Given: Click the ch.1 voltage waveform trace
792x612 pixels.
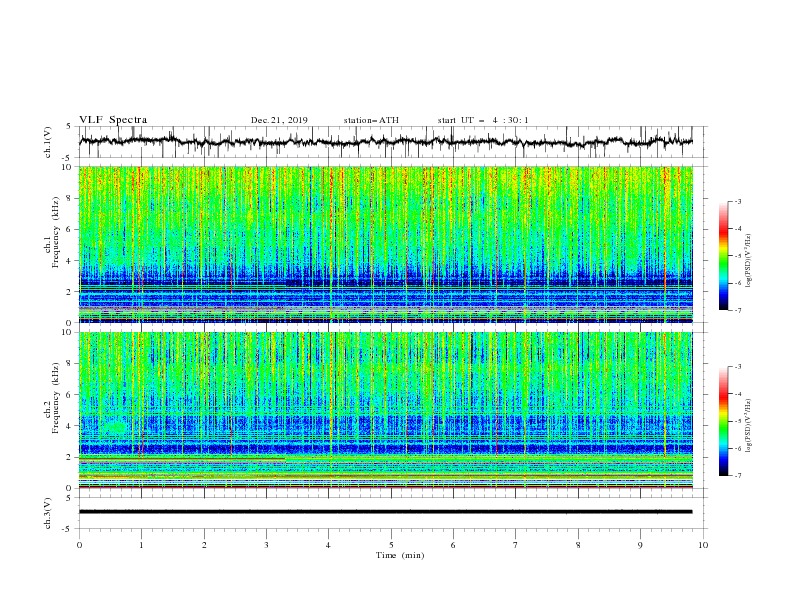Looking at the screenshot, I should (386, 142).
